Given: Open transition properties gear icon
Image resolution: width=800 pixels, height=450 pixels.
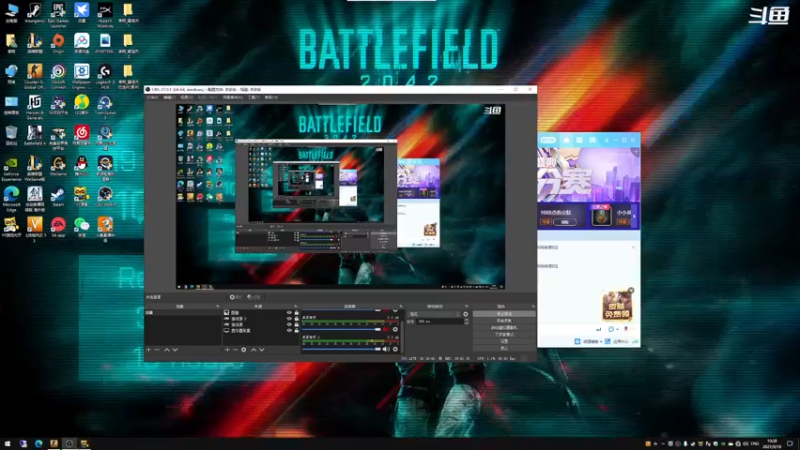Looking at the screenshot, I should 466,314.
